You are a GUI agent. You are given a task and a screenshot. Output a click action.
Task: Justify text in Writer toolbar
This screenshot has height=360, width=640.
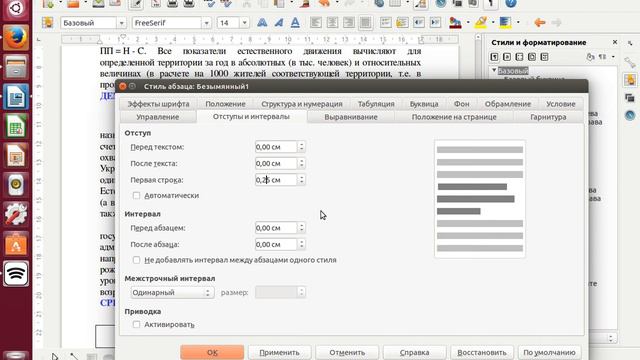365,22
